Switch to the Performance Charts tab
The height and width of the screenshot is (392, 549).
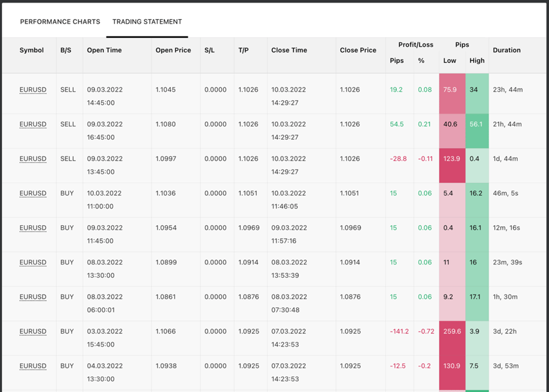point(60,22)
